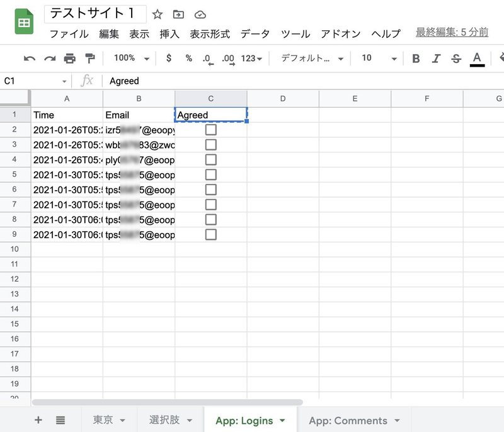The image size is (504, 432).
Task: Apply italic formatting
Action: (x=436, y=59)
